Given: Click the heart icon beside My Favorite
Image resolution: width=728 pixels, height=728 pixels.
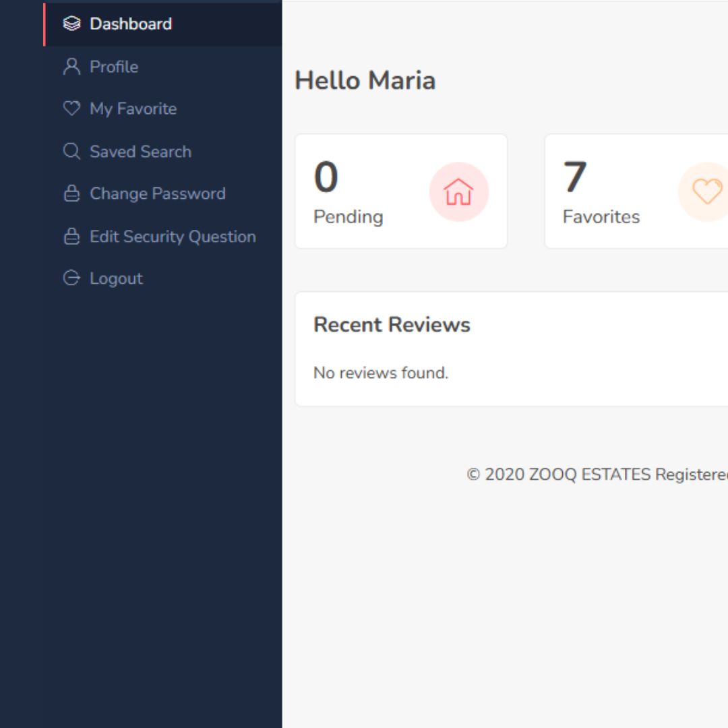Looking at the screenshot, I should (71, 109).
